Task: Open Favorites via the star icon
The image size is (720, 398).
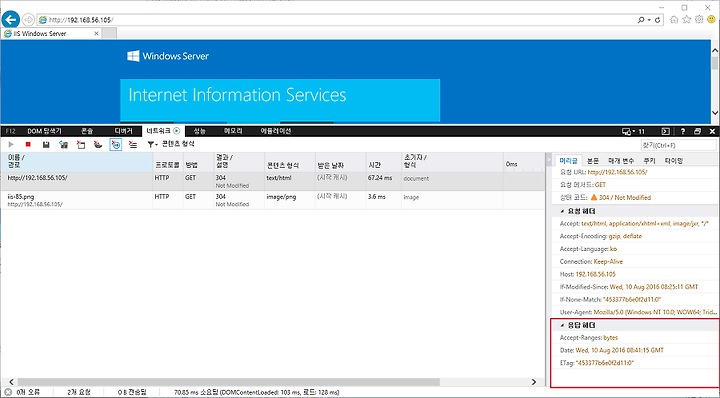Action: tap(686, 19)
